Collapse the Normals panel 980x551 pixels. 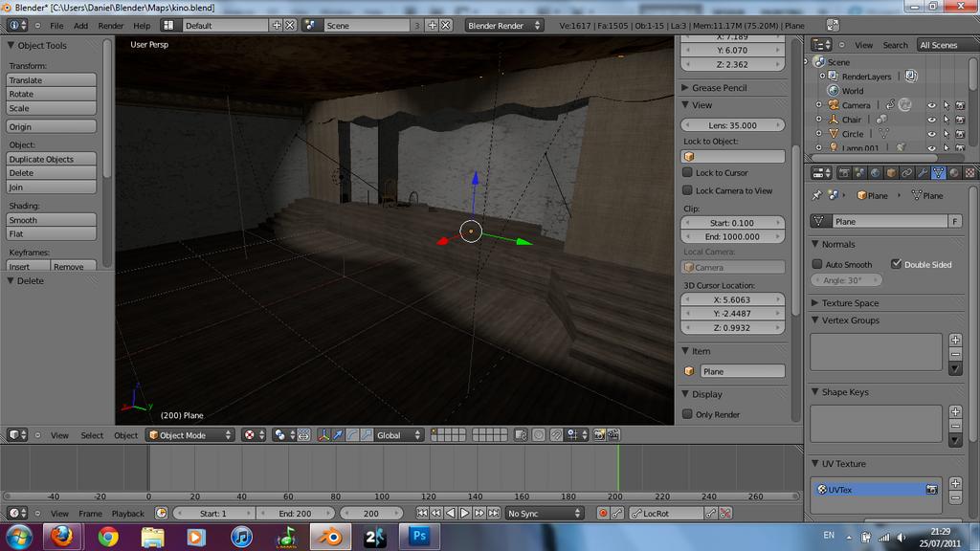838,244
